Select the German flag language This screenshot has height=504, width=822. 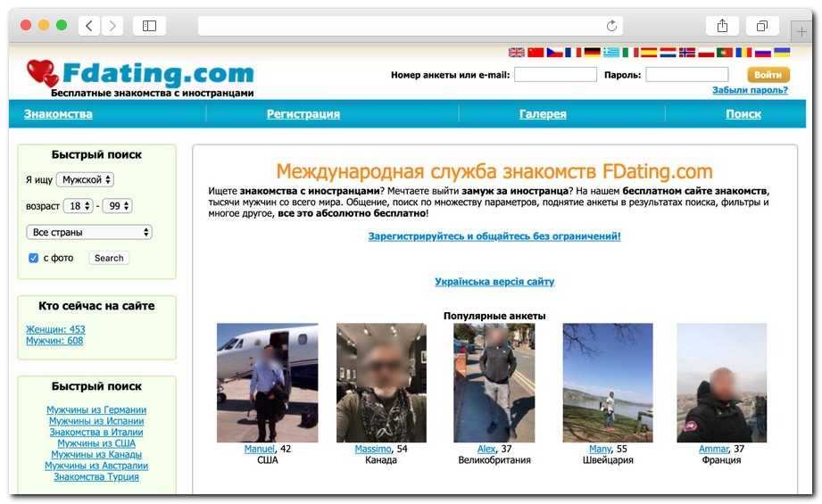[x=593, y=53]
